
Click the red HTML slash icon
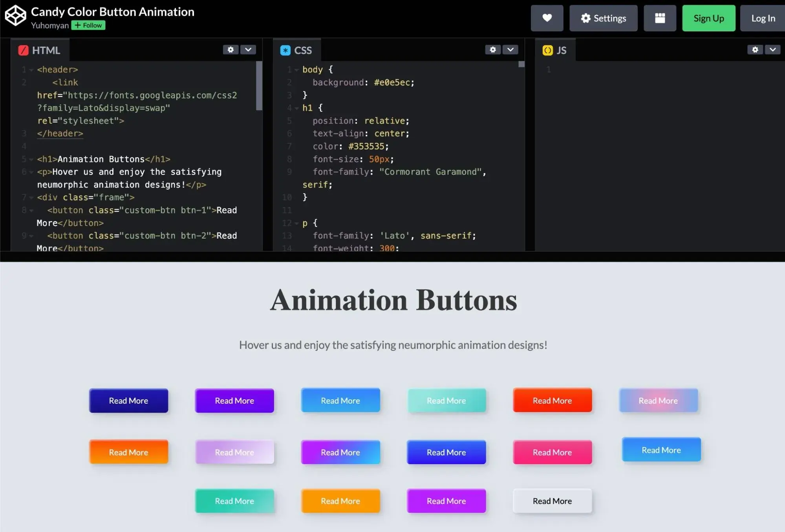coord(24,50)
